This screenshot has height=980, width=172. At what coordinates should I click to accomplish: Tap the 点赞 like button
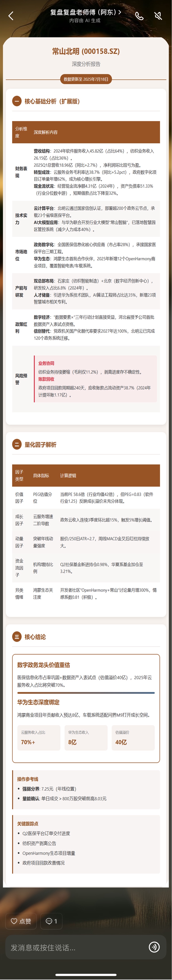[21, 921]
